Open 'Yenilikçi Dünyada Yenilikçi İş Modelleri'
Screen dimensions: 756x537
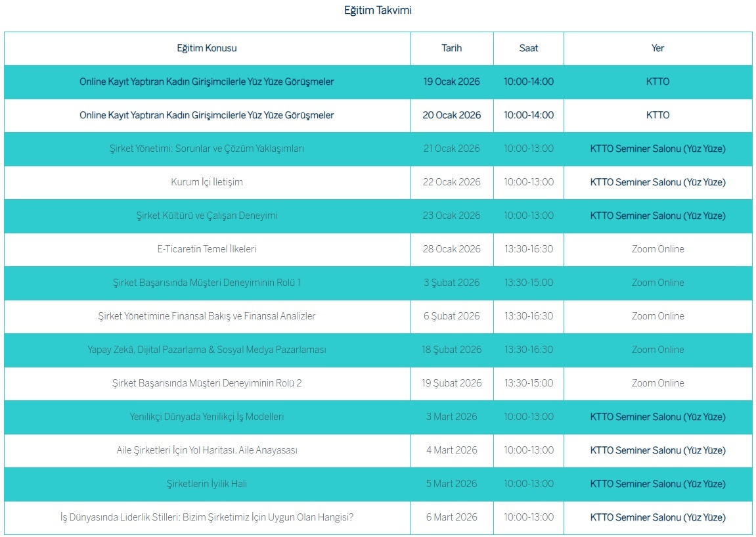click(207, 417)
